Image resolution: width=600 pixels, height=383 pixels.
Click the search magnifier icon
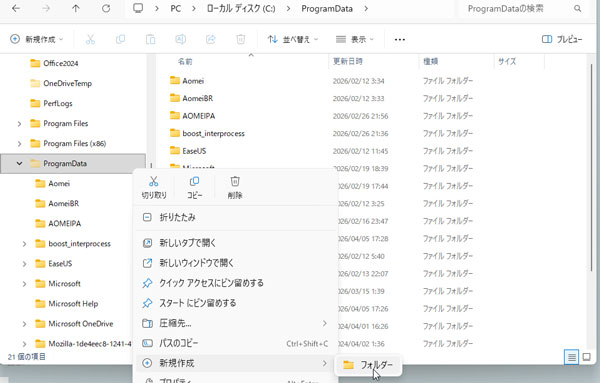tap(578, 8)
